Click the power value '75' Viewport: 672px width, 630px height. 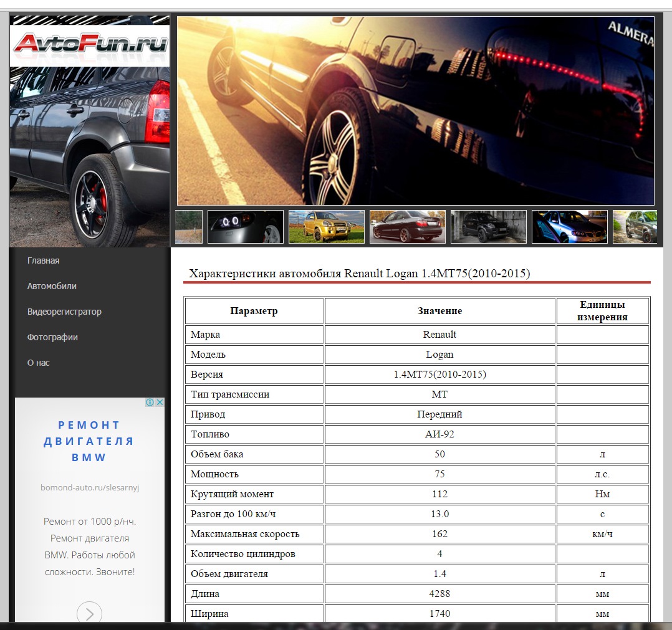pyautogui.click(x=439, y=474)
